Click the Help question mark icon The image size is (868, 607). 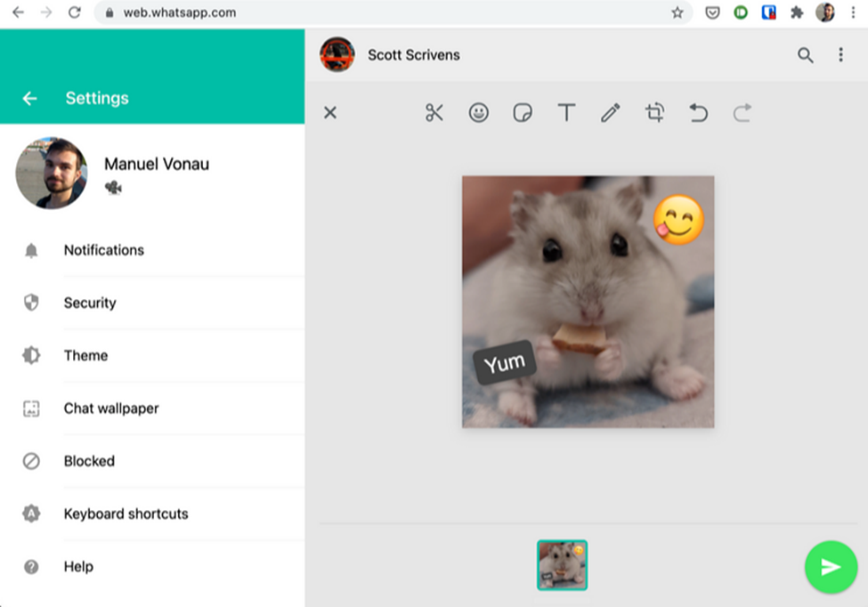31,567
